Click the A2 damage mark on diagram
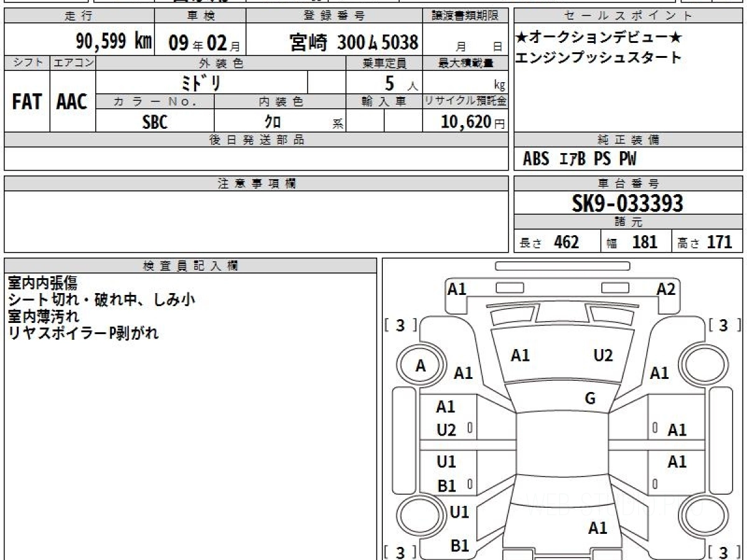Screen dimensions: 747x560 coord(665,289)
